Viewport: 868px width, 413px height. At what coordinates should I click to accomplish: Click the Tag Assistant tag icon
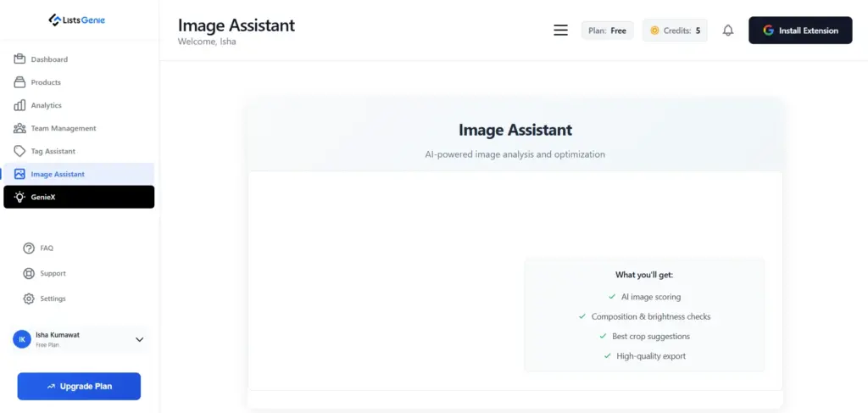[20, 151]
